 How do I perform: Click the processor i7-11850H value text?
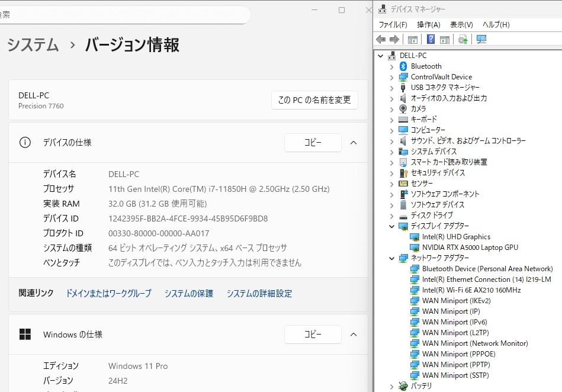(x=219, y=189)
